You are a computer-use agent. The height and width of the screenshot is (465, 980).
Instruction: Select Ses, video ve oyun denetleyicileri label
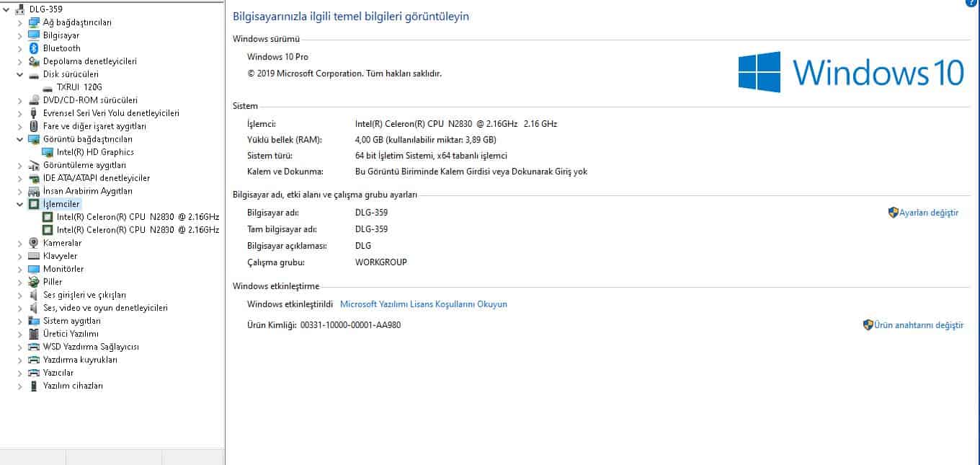105,308
